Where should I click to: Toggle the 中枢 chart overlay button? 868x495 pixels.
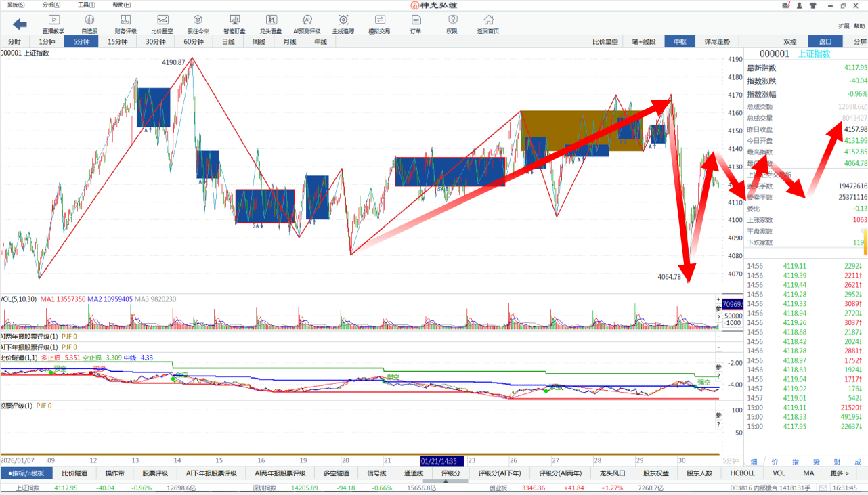pyautogui.click(x=680, y=41)
